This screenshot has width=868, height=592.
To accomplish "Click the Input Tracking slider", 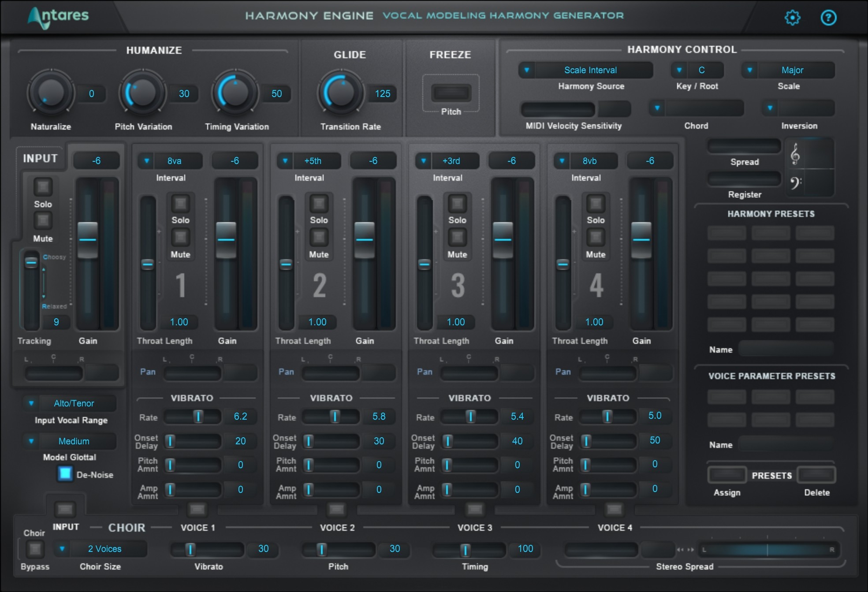I will (31, 290).
